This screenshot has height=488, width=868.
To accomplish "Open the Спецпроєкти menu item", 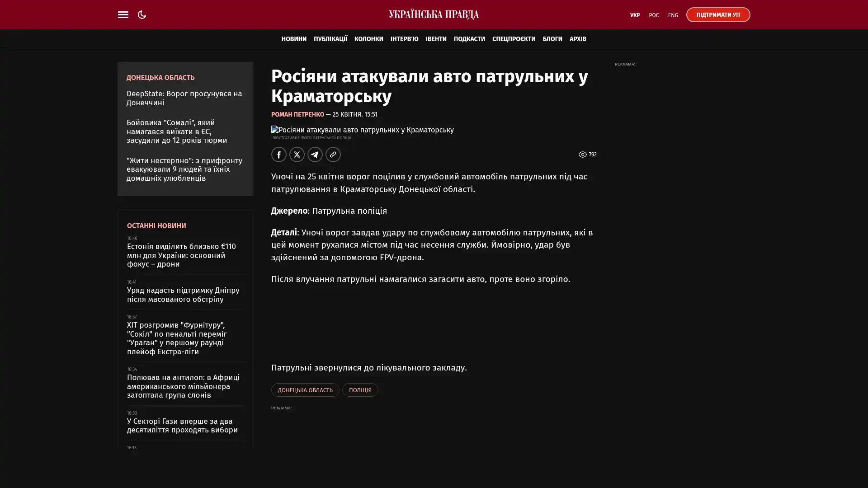I will pos(514,39).
